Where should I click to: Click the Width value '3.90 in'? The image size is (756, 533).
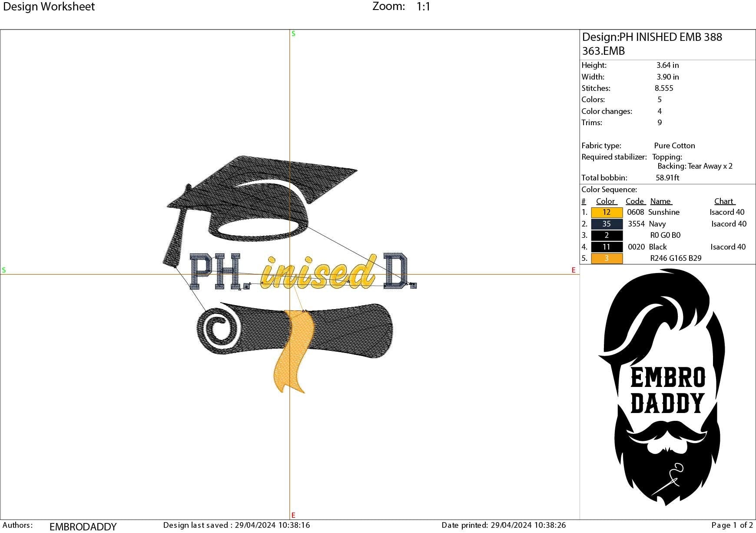coord(667,77)
